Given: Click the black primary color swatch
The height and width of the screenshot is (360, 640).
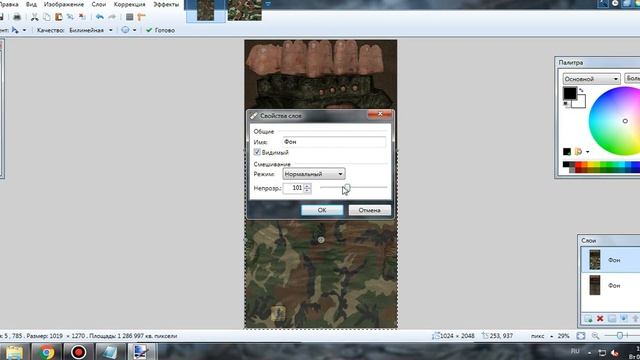Looking at the screenshot, I should (570, 93).
